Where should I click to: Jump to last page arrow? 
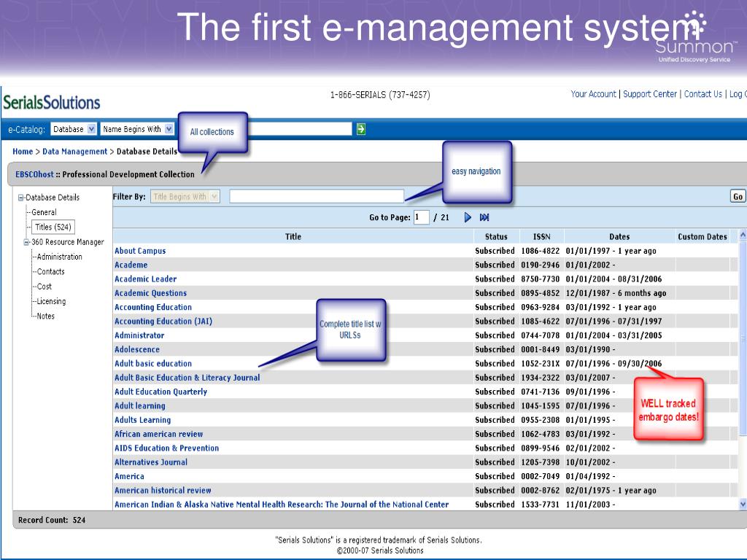tap(484, 217)
